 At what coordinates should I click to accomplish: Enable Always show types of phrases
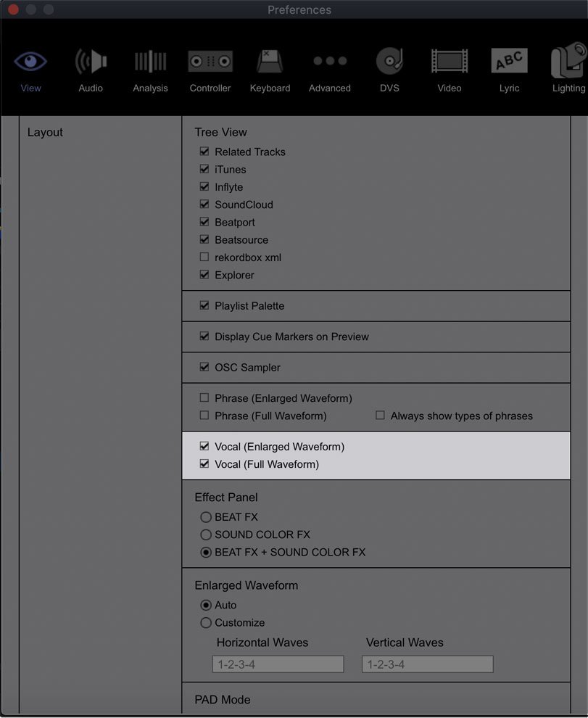pos(379,416)
